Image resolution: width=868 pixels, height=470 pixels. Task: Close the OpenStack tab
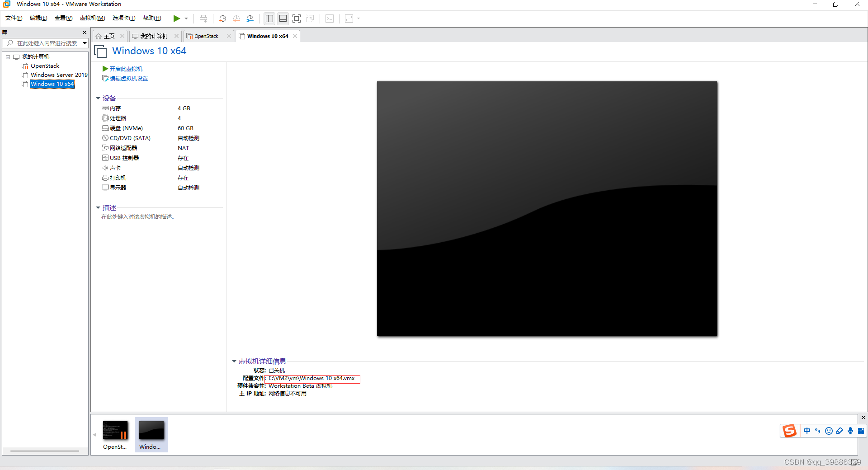[229, 36]
